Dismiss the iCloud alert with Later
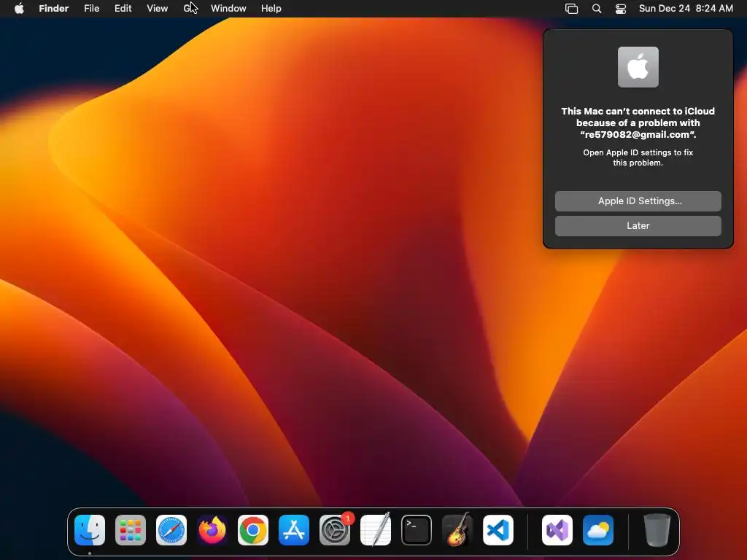The image size is (747, 560). (638, 226)
